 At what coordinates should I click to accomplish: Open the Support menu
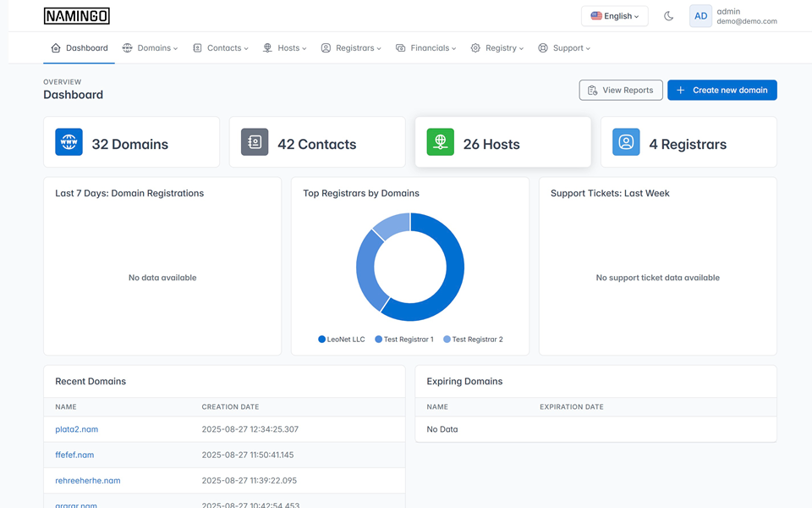tap(564, 47)
